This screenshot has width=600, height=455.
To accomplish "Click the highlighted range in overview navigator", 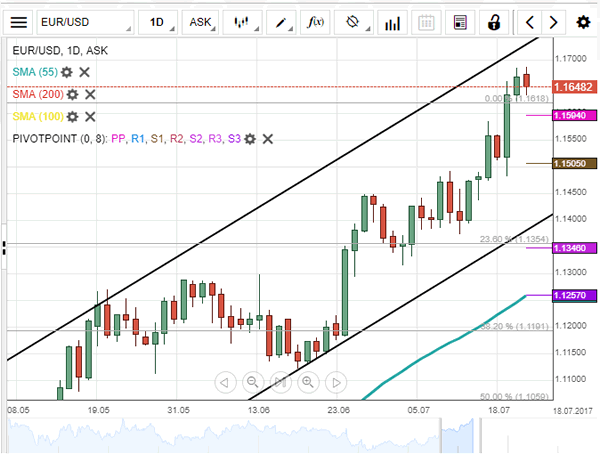I will pyautogui.click(x=457, y=435).
